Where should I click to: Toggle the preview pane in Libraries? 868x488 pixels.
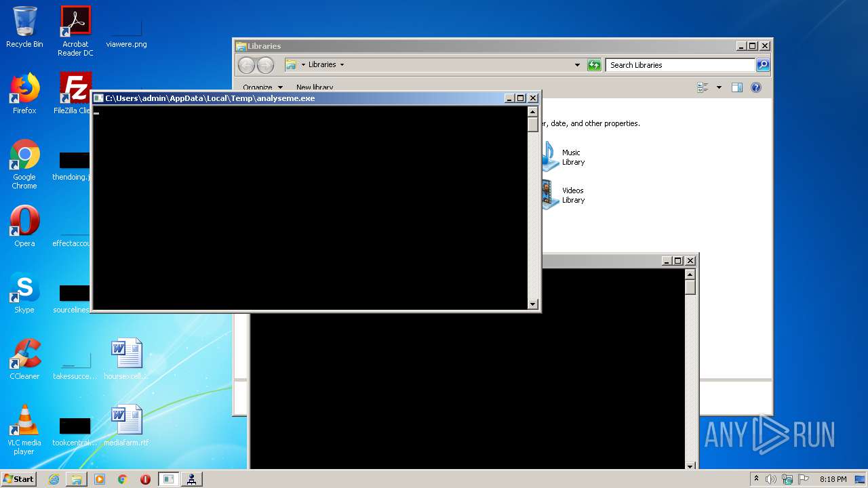(737, 87)
